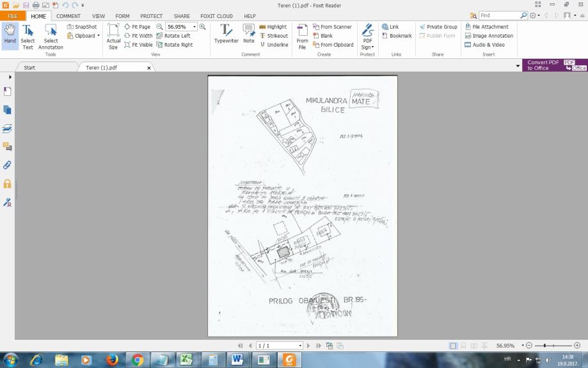Switch to the COMMENT ribbon tab
Image resolution: width=588 pixels, height=368 pixels.
tap(68, 16)
